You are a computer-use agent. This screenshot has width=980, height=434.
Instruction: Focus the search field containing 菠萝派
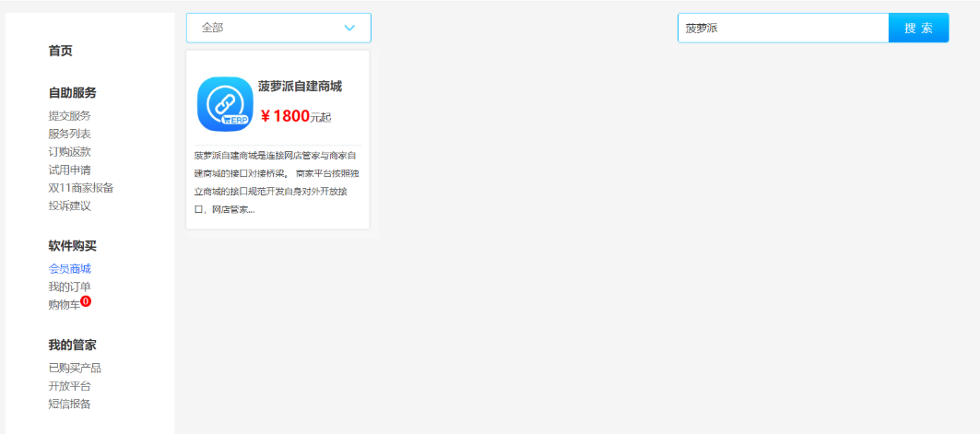pyautogui.click(x=782, y=28)
